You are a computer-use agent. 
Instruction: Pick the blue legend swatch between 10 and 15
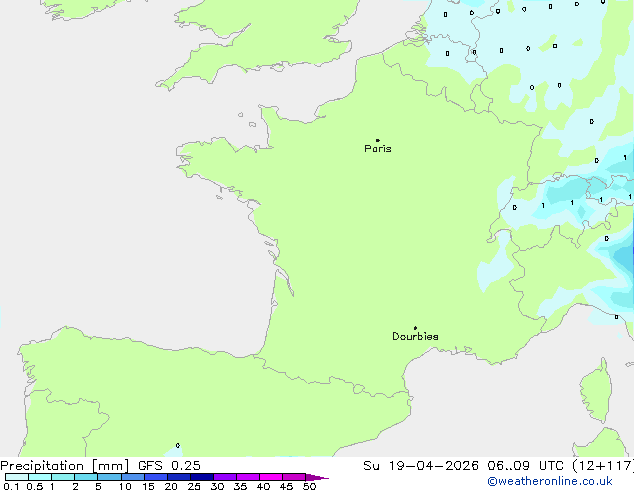click(133, 477)
